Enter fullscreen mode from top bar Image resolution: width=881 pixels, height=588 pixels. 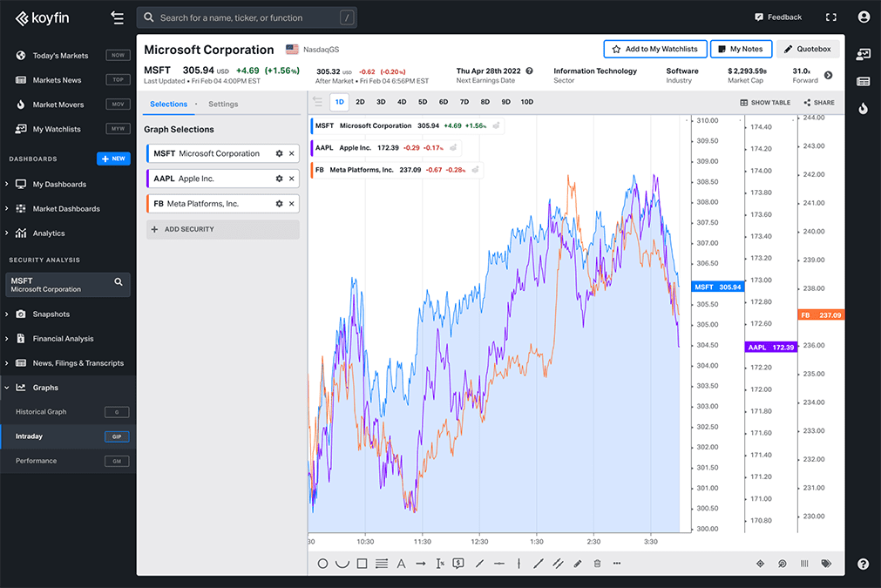(830, 17)
